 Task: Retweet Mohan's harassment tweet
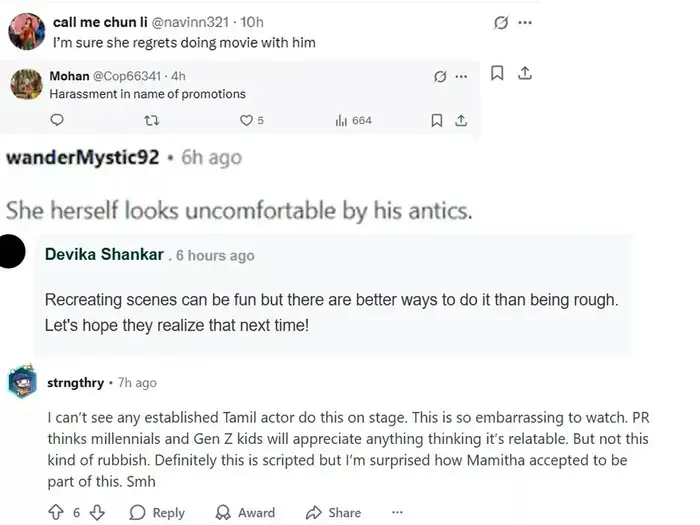(152, 121)
